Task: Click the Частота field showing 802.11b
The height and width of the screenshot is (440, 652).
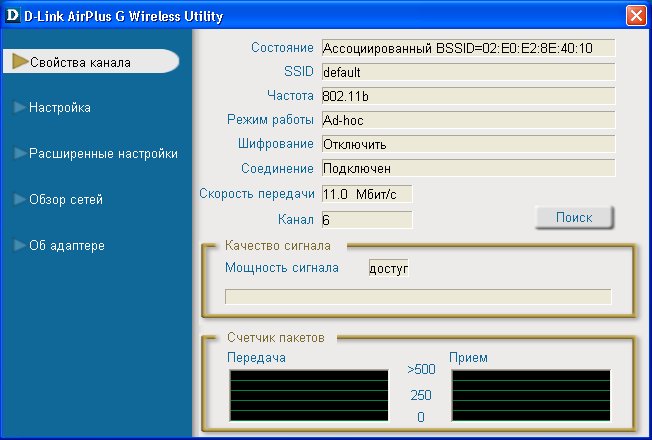Action: 468,96
